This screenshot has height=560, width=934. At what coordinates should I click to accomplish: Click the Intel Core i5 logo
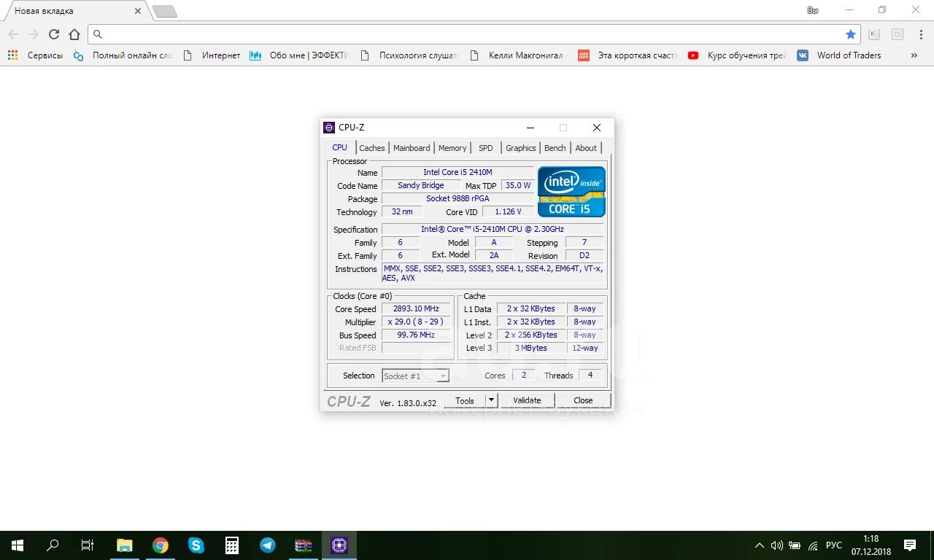tap(572, 192)
